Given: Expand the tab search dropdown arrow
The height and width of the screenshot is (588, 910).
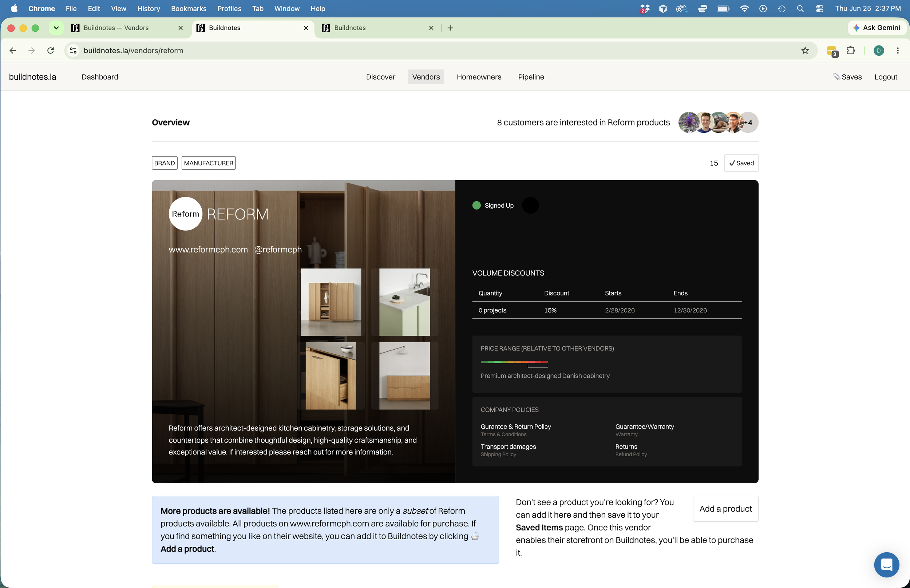Looking at the screenshot, I should tap(56, 28).
